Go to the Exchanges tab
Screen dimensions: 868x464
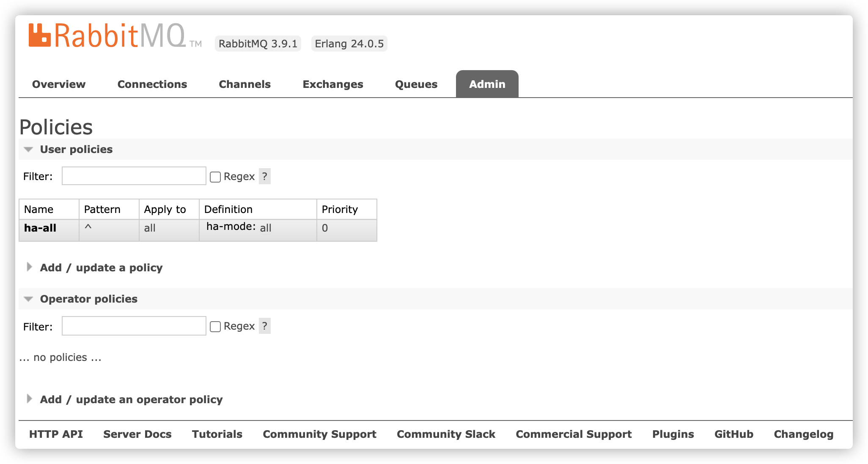(x=332, y=84)
